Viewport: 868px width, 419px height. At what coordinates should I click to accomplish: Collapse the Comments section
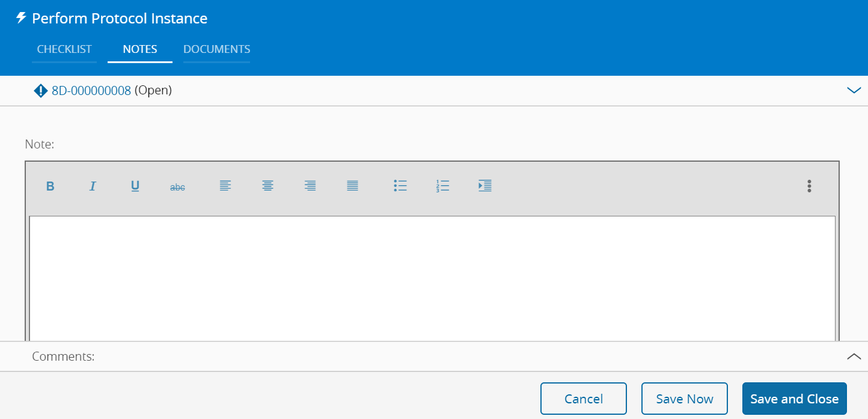[x=854, y=356]
